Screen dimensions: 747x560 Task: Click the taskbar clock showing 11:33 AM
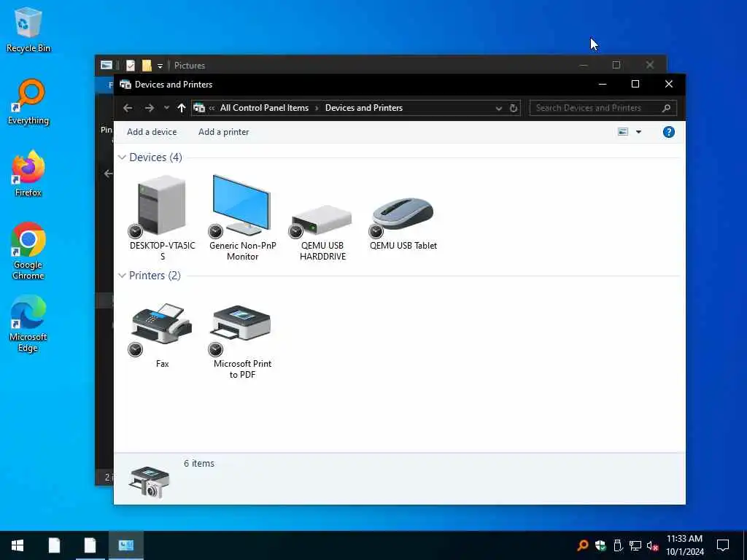click(684, 545)
